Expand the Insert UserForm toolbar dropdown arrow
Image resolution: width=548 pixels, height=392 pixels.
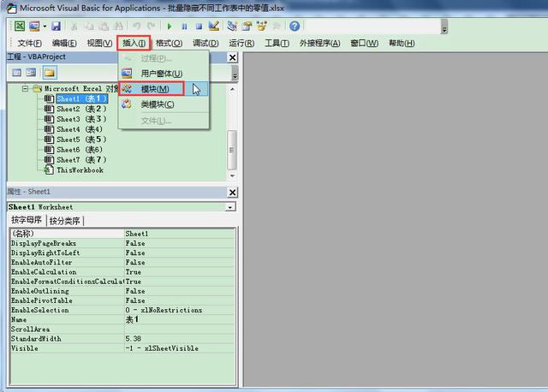click(x=45, y=27)
